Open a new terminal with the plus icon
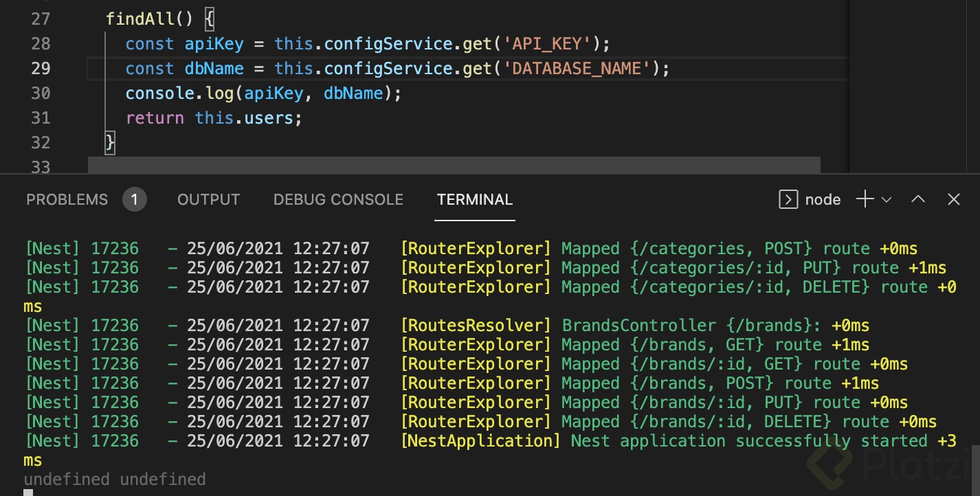The width and height of the screenshot is (980, 496). click(x=865, y=199)
